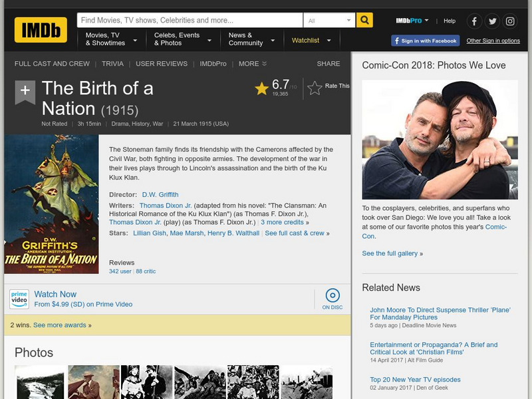Expand Movies, TV & Showtimes menu
Image resolution: width=532 pixels, height=399 pixels.
pos(111,39)
